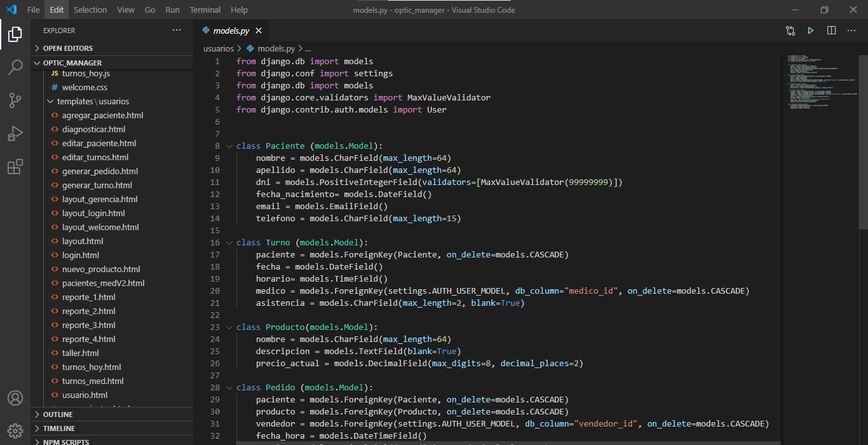The width and height of the screenshot is (868, 445).
Task: Open layout_login.html file
Action: 93,214
